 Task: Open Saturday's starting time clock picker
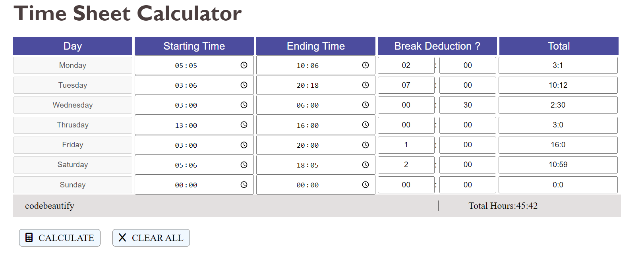244,165
